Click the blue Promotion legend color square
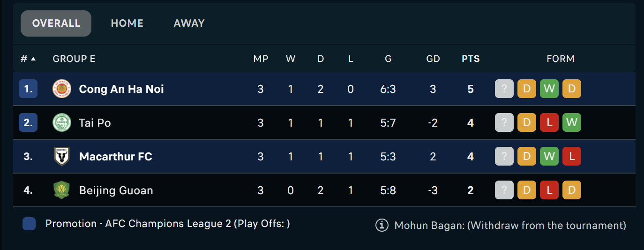644x250 pixels. [x=29, y=224]
